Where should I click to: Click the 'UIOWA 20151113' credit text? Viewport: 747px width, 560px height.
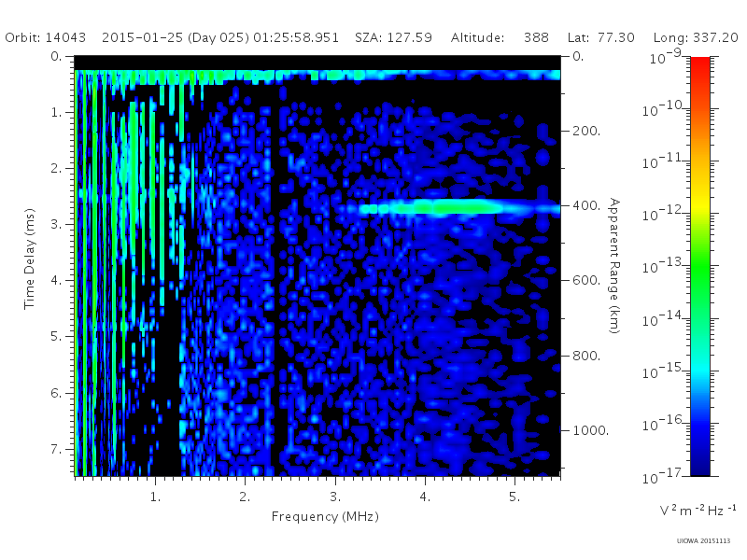pos(703,541)
